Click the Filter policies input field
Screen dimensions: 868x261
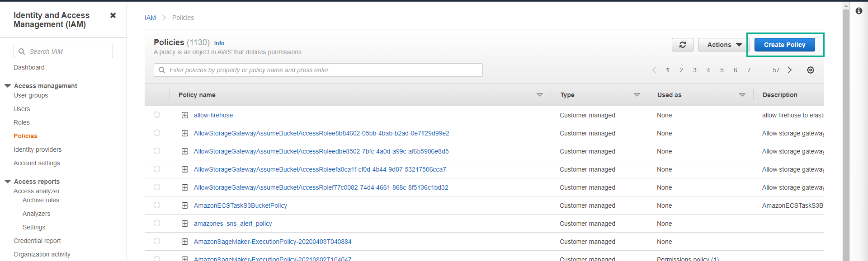click(318, 70)
